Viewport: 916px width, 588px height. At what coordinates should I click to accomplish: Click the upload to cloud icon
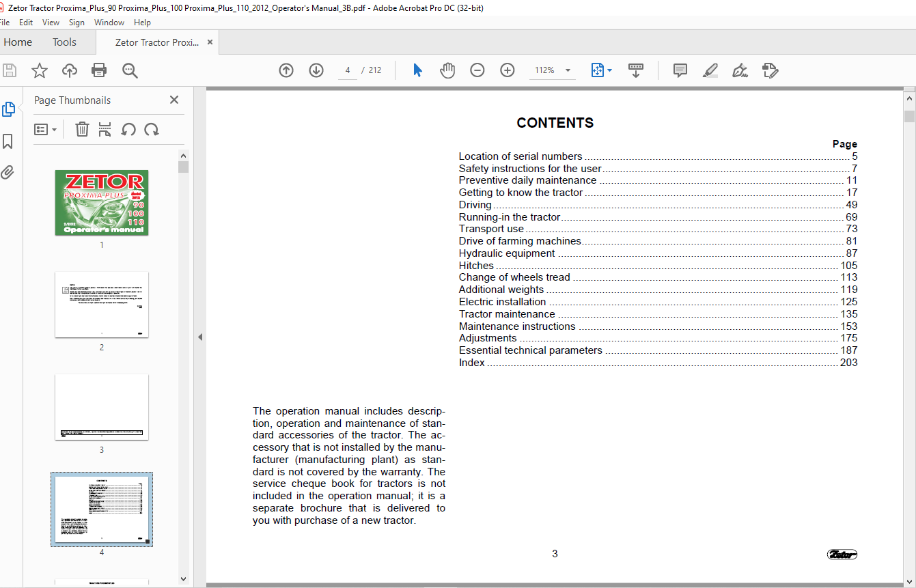[x=69, y=70]
